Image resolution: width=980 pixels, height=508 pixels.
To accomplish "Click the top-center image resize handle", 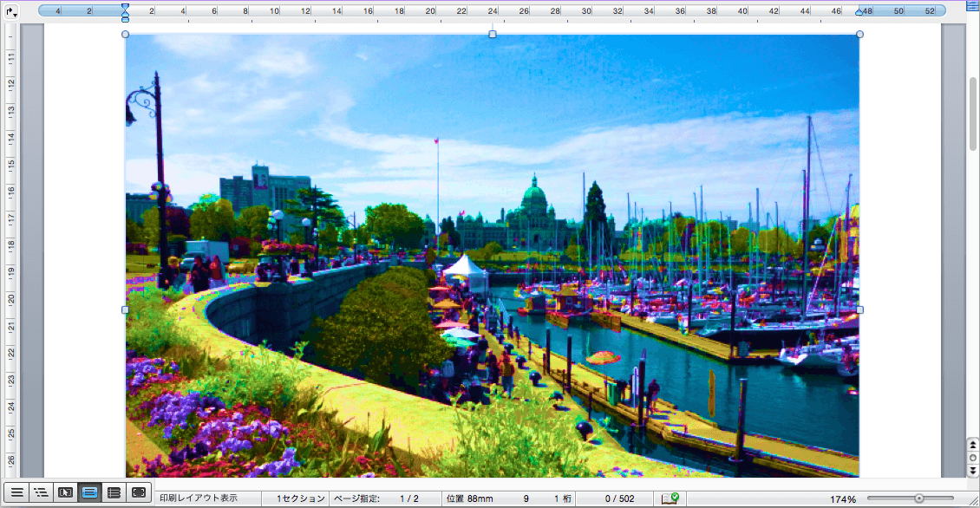I will click(493, 35).
